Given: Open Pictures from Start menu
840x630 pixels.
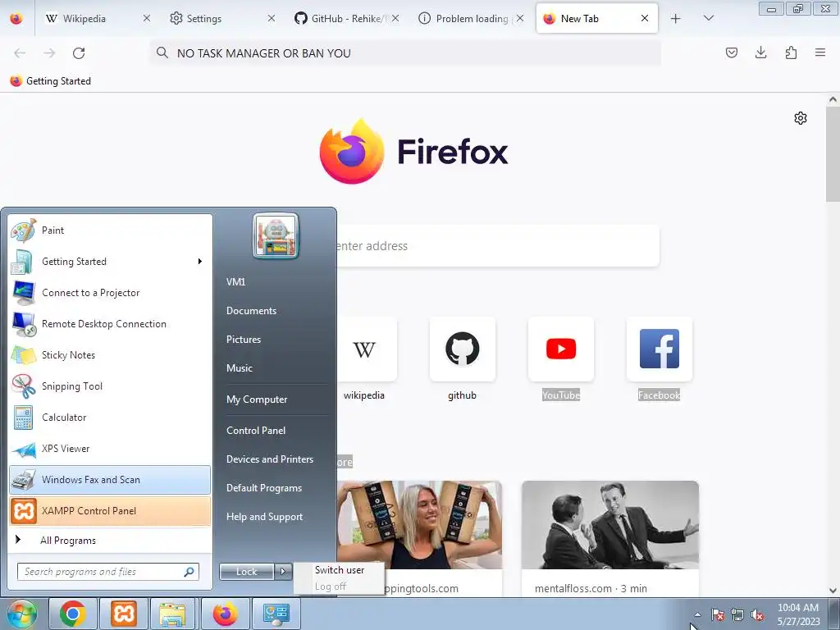Looking at the screenshot, I should click(244, 340).
